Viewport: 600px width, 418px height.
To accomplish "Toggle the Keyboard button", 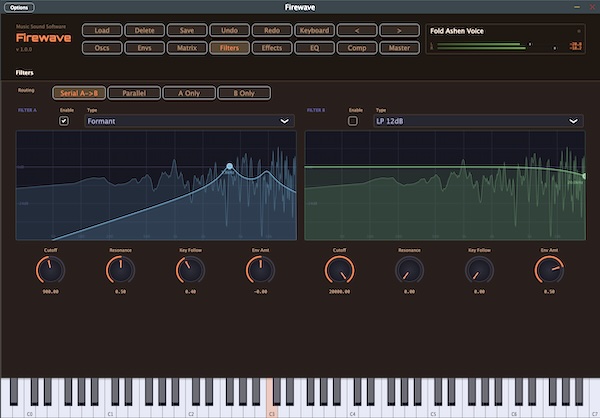I will 315,30.
